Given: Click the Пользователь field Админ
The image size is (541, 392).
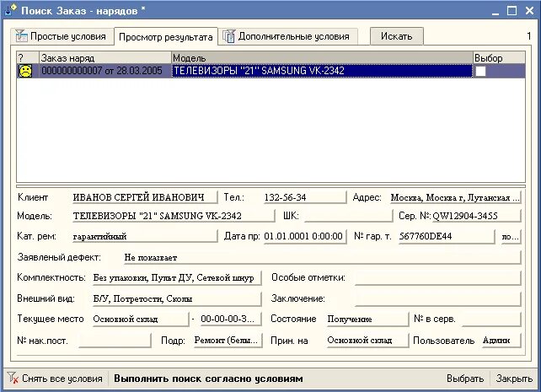Looking at the screenshot, I should [501, 341].
